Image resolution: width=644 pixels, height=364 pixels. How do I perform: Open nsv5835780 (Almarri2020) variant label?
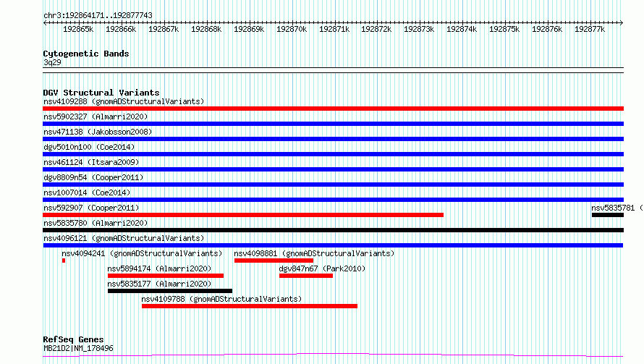point(96,223)
